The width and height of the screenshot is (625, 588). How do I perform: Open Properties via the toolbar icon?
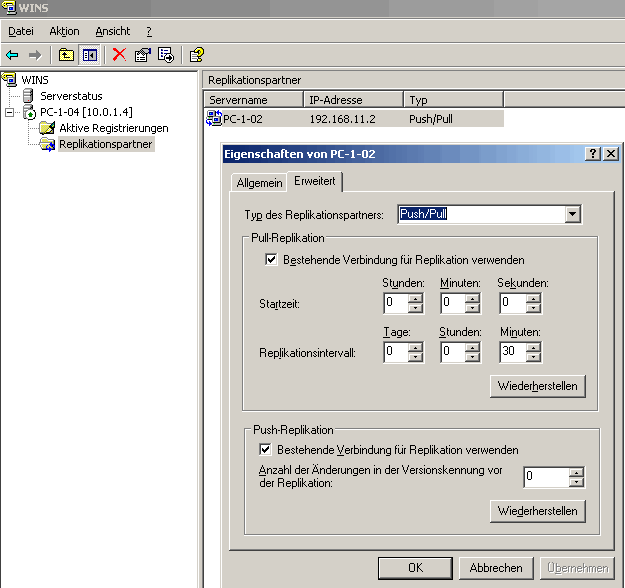click(143, 55)
